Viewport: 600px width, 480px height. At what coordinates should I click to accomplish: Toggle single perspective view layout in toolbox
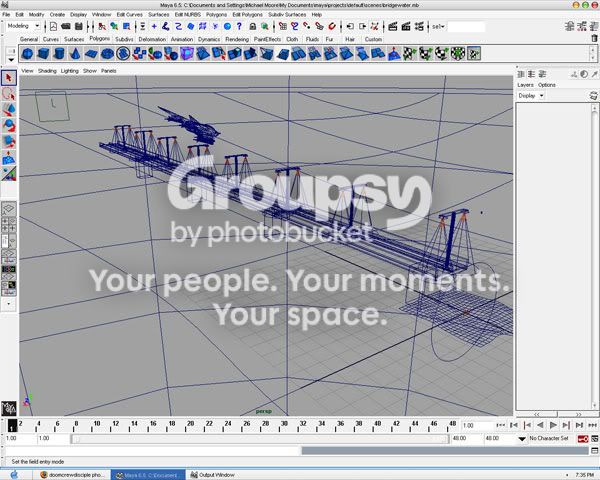pyautogui.click(x=9, y=209)
